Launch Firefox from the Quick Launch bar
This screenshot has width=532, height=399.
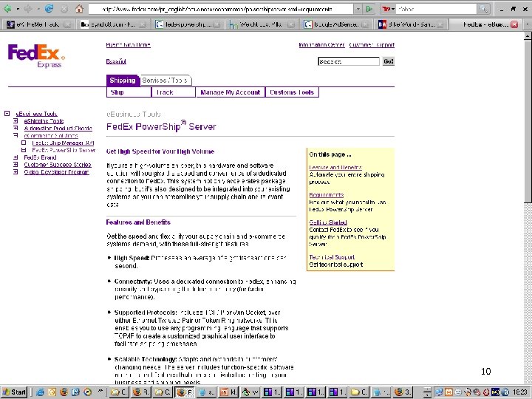pyautogui.click(x=64, y=392)
